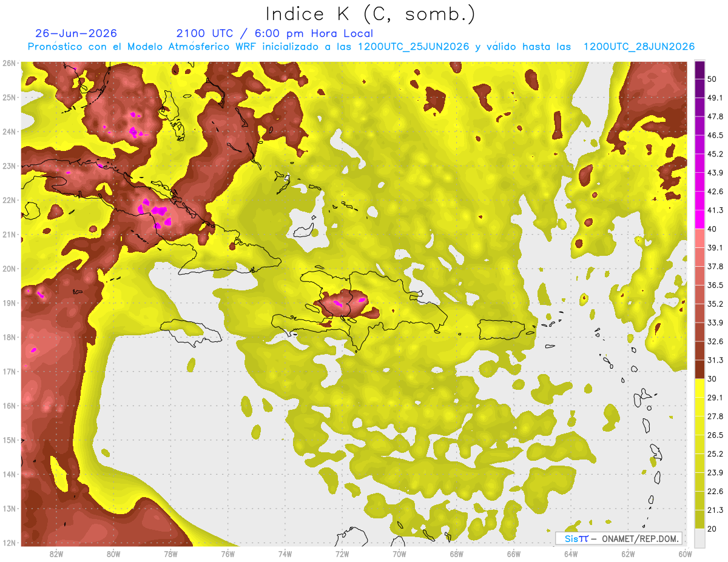Click the longitude label '70W'
Viewport: 728px width, 562px height.
click(399, 554)
